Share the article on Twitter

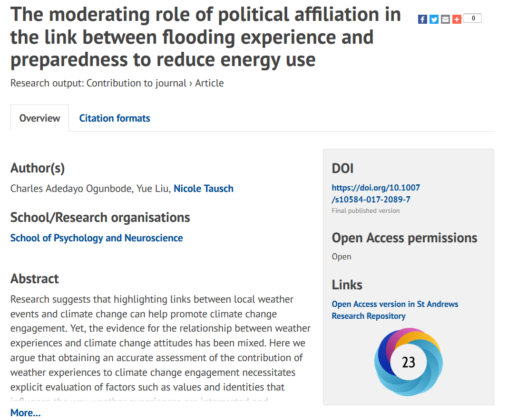tap(434, 19)
